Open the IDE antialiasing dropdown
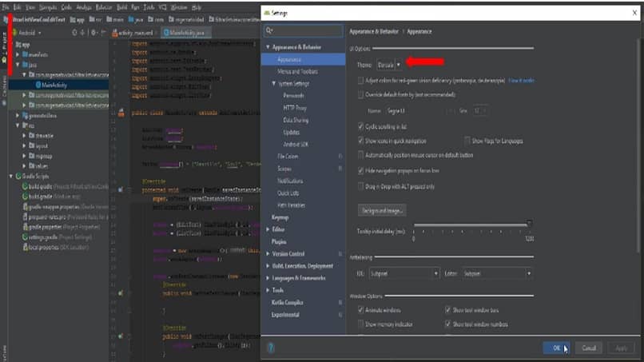The height and width of the screenshot is (362, 644). pos(403,273)
